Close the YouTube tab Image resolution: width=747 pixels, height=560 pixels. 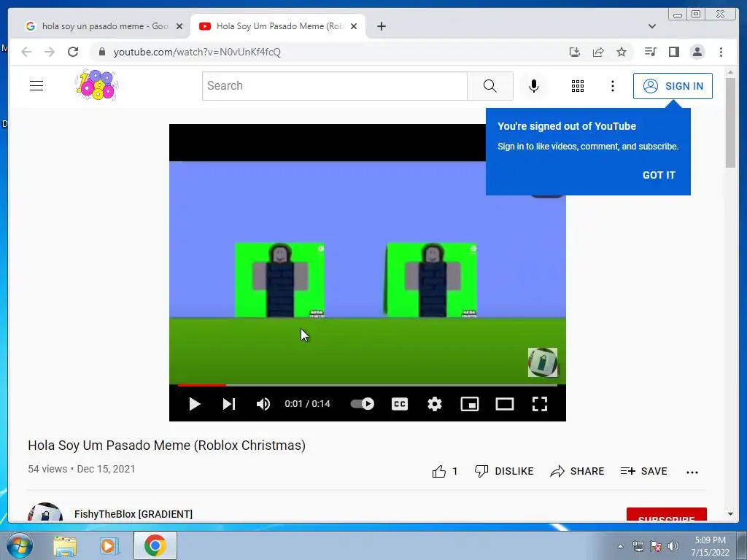pyautogui.click(x=354, y=26)
